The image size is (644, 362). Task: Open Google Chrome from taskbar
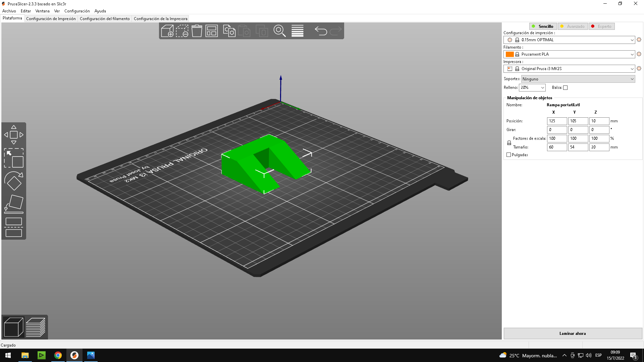[58, 355]
